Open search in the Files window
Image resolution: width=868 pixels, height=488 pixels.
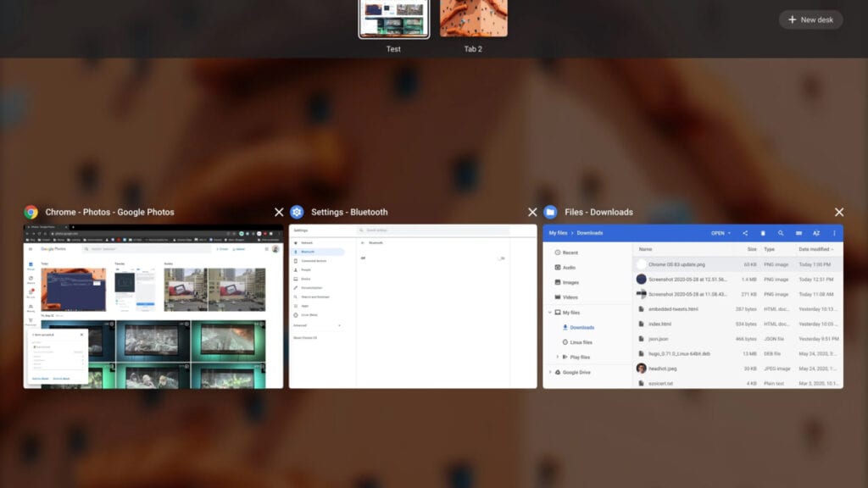pyautogui.click(x=781, y=233)
